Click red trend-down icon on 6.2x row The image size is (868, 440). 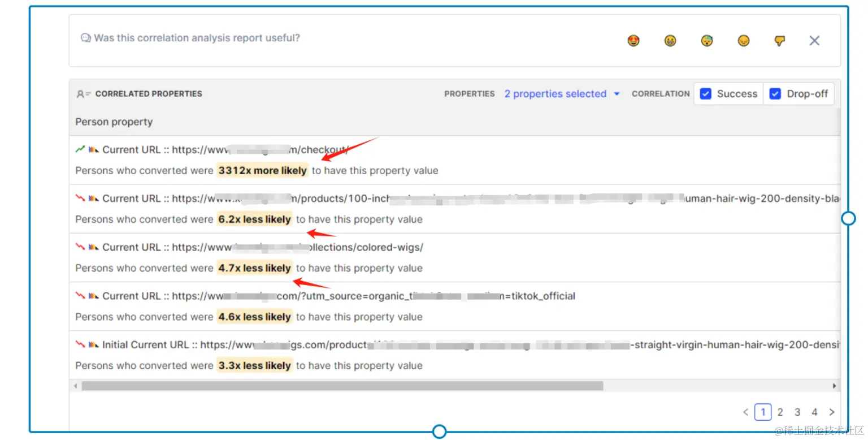(80, 199)
